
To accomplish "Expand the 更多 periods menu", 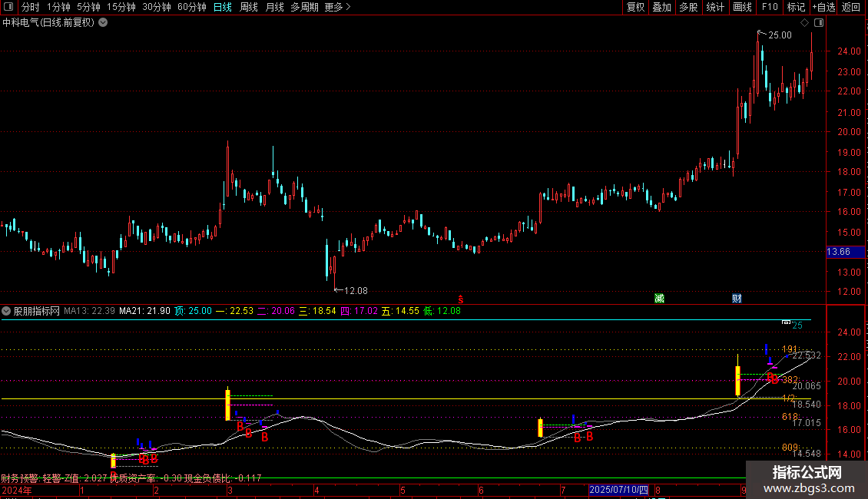I will tap(337, 7).
